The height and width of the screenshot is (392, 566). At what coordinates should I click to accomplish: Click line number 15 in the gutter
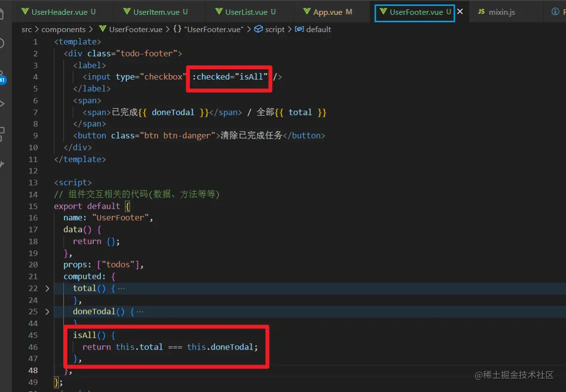(33, 206)
